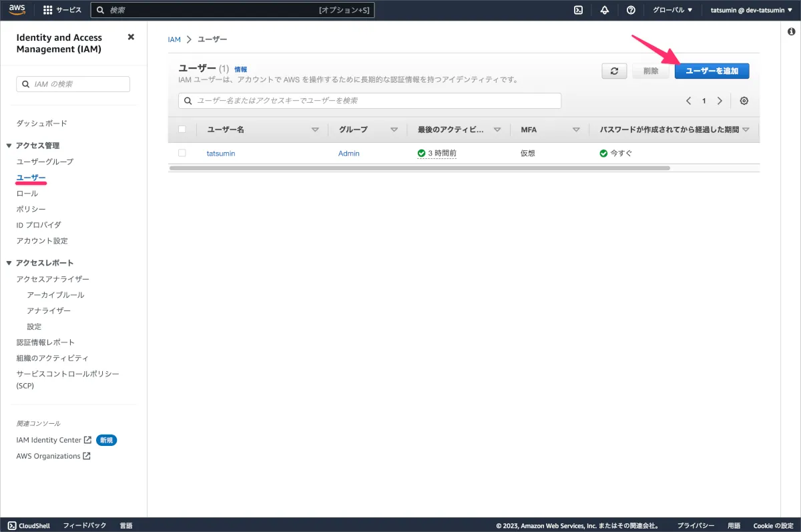Click the search magnifier in top search bar
Screen dimensions: 801x532
pyautogui.click(x=100, y=10)
